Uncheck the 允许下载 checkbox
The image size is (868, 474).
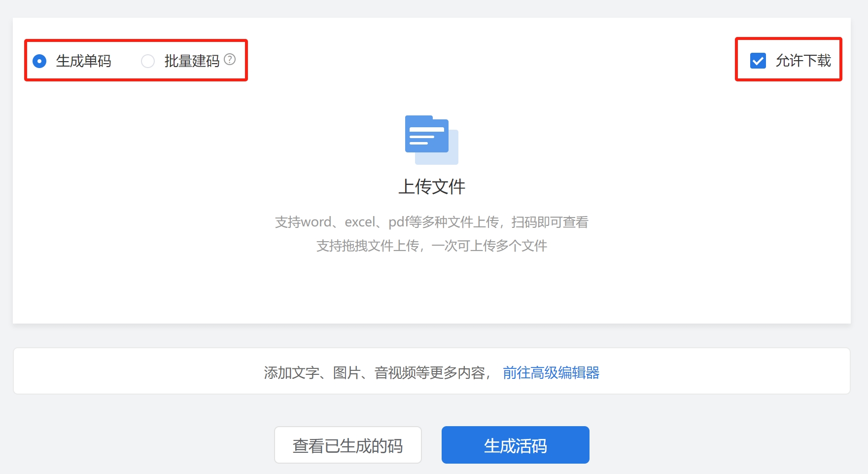pyautogui.click(x=758, y=61)
